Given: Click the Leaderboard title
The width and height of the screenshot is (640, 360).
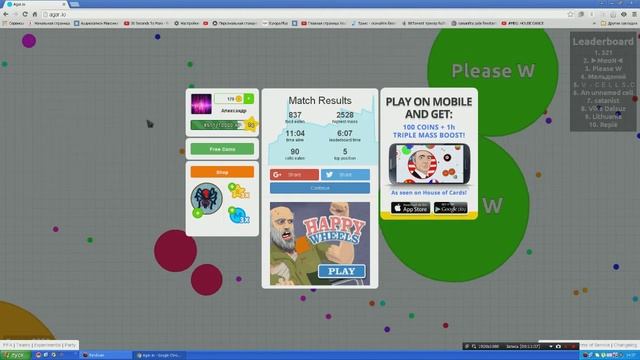Looking at the screenshot, I should (603, 41).
